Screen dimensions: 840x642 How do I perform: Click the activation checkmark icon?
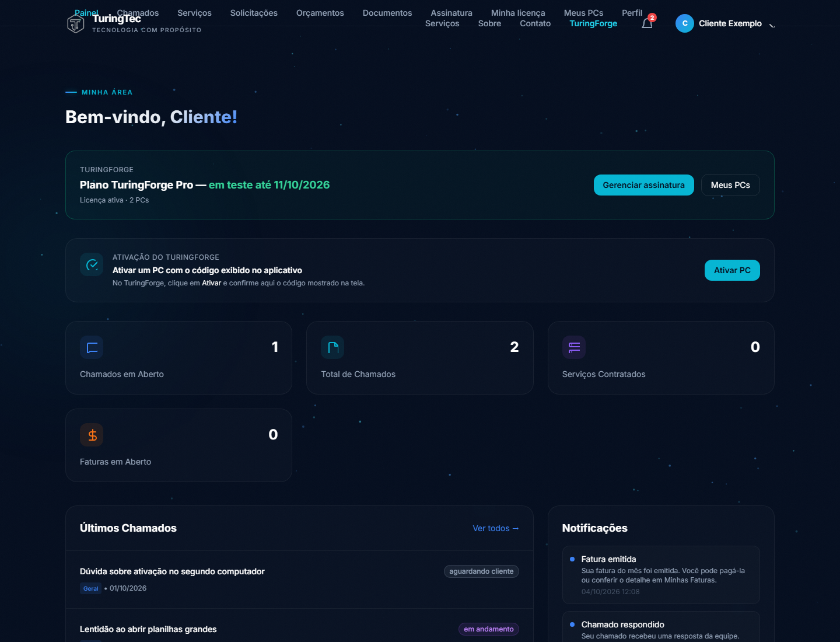pos(92,264)
